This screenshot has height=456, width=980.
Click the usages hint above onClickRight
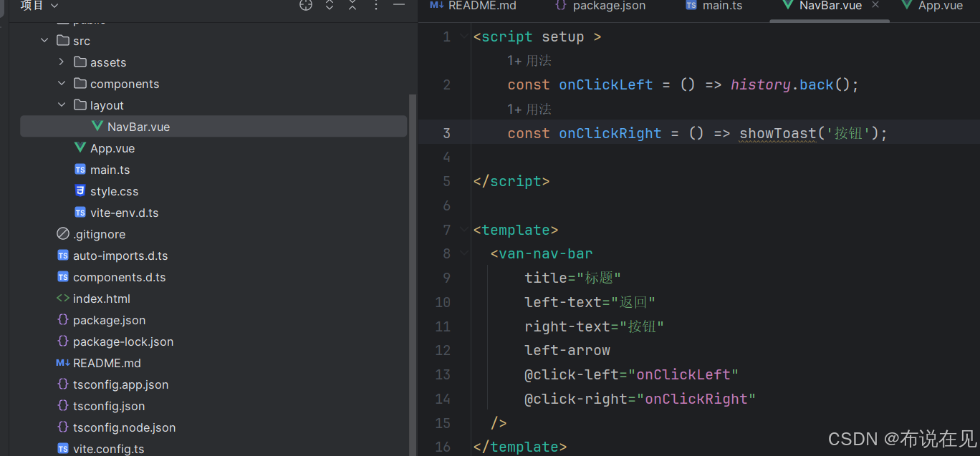coord(529,110)
